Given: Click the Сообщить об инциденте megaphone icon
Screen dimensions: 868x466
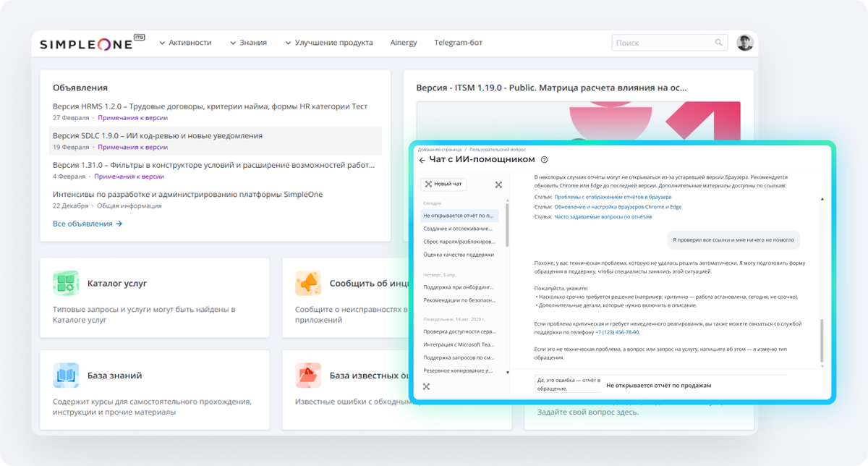Looking at the screenshot, I should (308, 284).
